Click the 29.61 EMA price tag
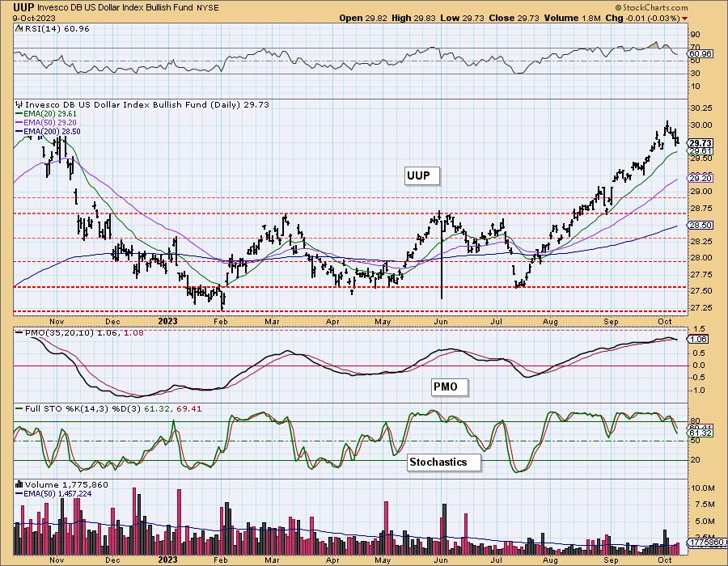The height and width of the screenshot is (566, 728). [700, 151]
